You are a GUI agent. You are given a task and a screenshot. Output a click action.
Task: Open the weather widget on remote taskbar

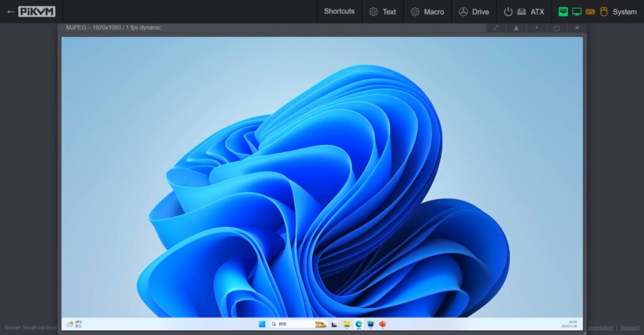[74, 324]
